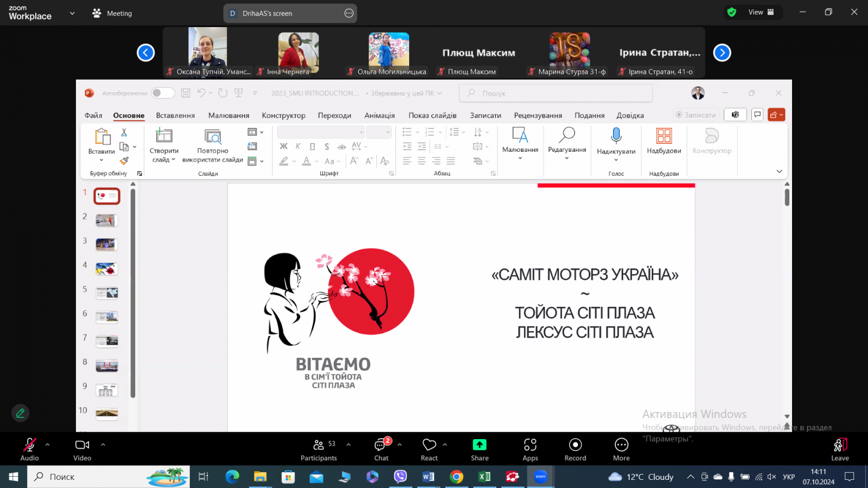The width and height of the screenshot is (868, 488).
Task: Click the Вставити paste icon
Action: [102, 137]
